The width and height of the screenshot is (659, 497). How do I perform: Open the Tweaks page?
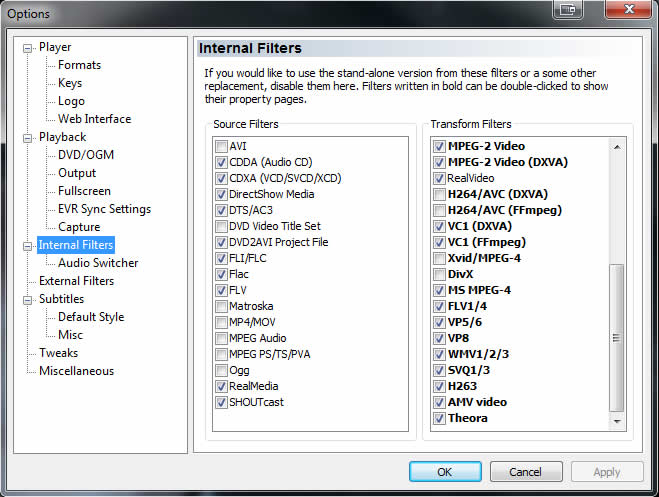click(x=58, y=353)
